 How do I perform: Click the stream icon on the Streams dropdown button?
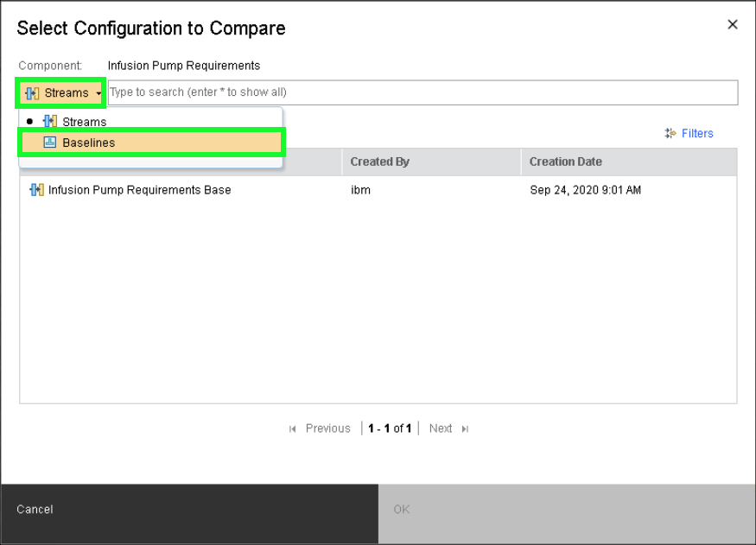(x=33, y=93)
